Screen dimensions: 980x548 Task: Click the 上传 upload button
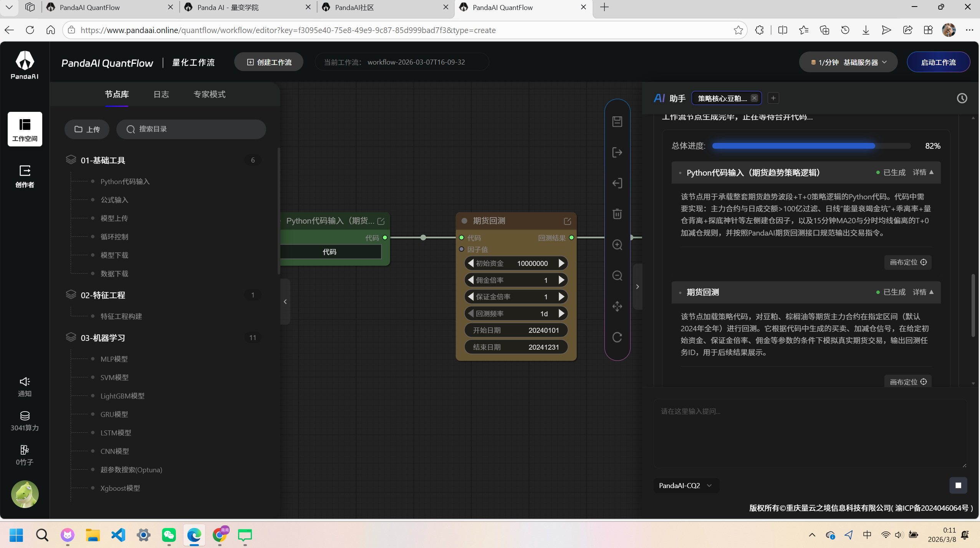pos(87,129)
